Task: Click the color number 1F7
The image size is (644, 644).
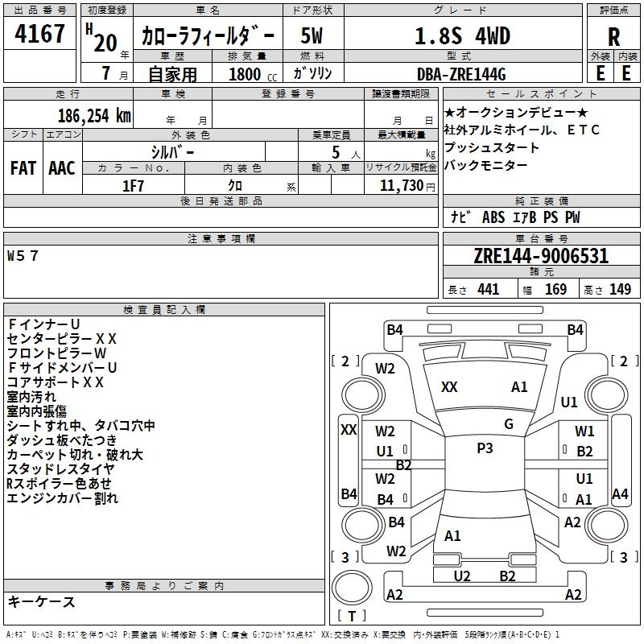Action: click(x=133, y=186)
